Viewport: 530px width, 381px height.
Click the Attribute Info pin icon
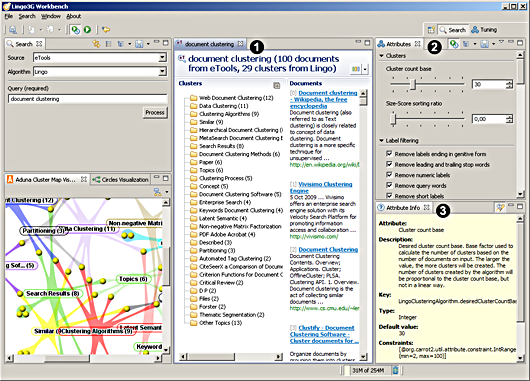[500, 207]
